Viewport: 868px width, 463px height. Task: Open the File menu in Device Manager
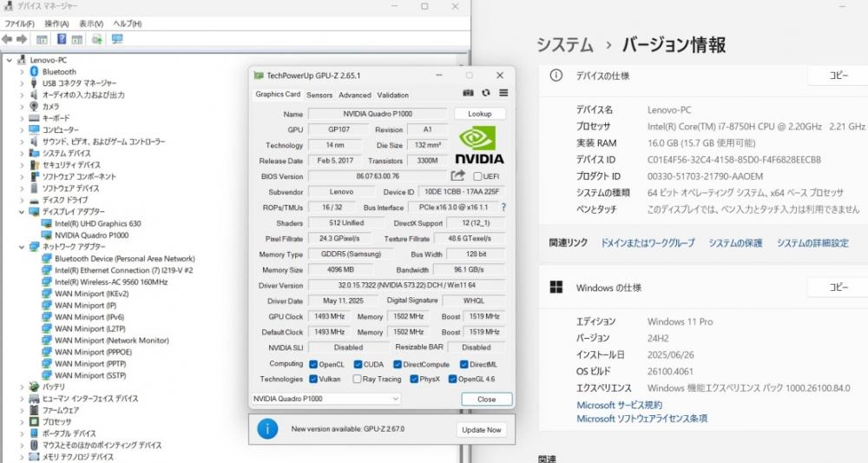(19, 23)
